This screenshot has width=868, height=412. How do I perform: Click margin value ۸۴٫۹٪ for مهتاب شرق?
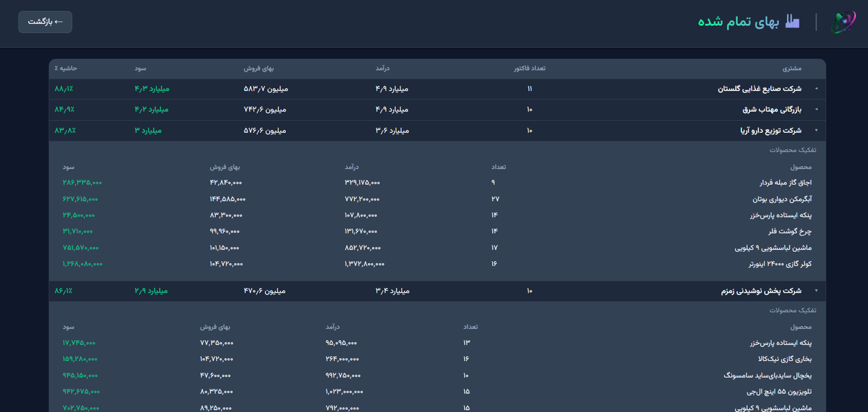click(x=64, y=110)
